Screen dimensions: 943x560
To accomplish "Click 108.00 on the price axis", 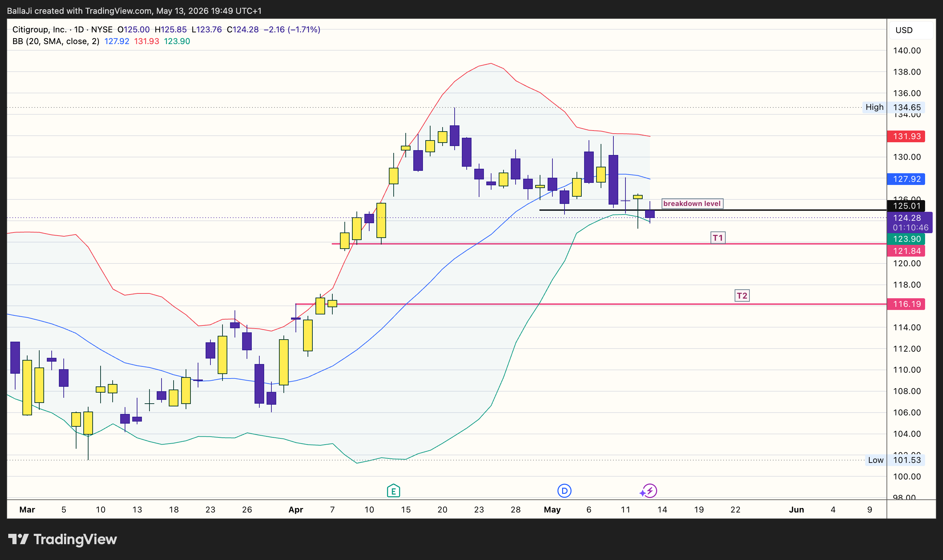I will click(x=907, y=391).
